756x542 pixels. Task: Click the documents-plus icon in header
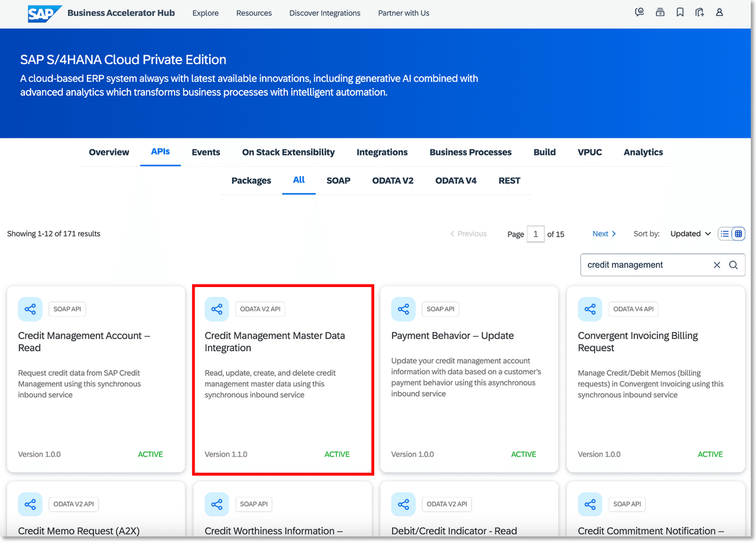click(700, 13)
